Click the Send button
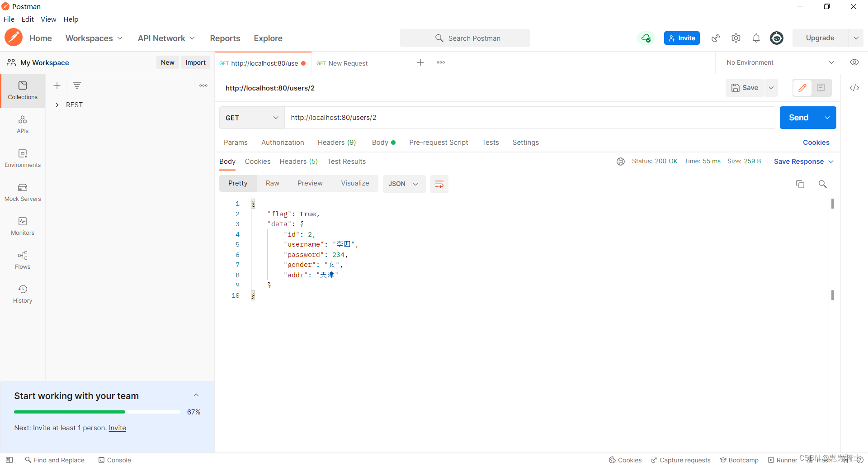The width and height of the screenshot is (868, 466). coord(799,118)
